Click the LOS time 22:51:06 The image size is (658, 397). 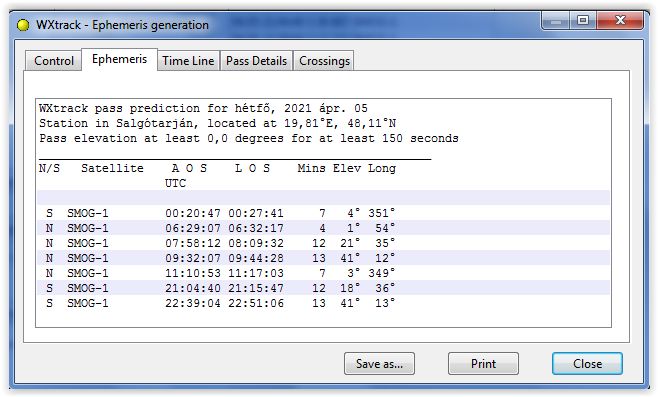(x=256, y=303)
